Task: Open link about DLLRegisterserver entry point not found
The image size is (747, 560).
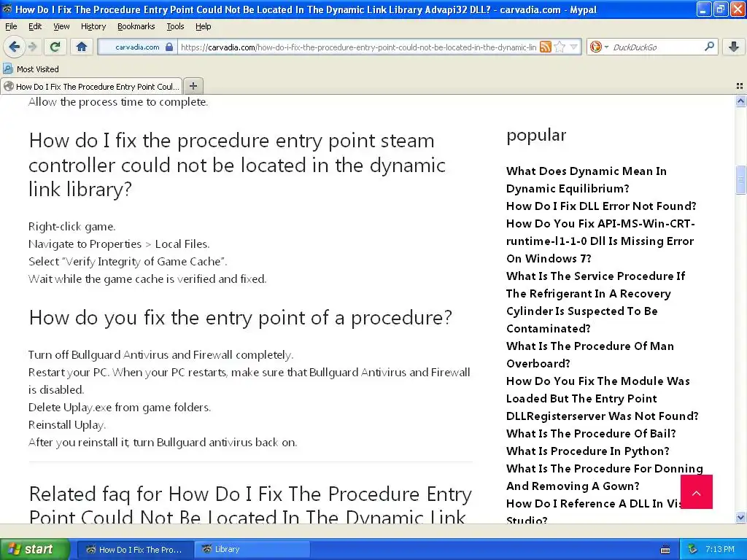Action: [602, 398]
